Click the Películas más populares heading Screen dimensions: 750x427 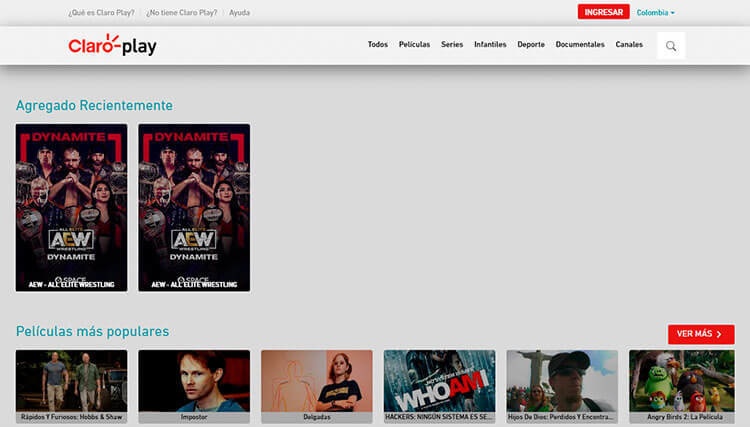92,331
